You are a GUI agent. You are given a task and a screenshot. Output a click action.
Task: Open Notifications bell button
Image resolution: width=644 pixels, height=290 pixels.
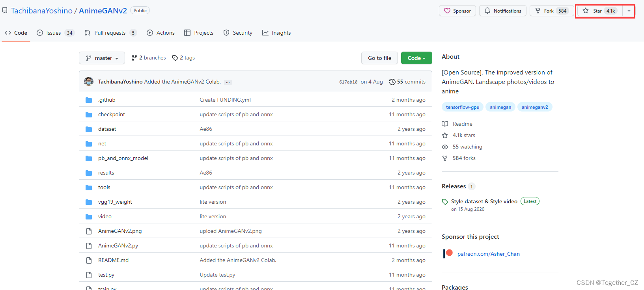coord(503,11)
